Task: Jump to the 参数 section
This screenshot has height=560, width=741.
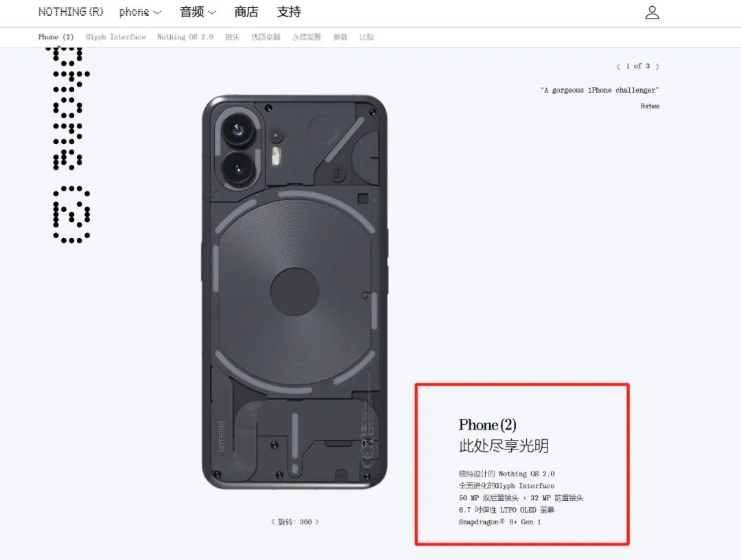Action: point(340,37)
